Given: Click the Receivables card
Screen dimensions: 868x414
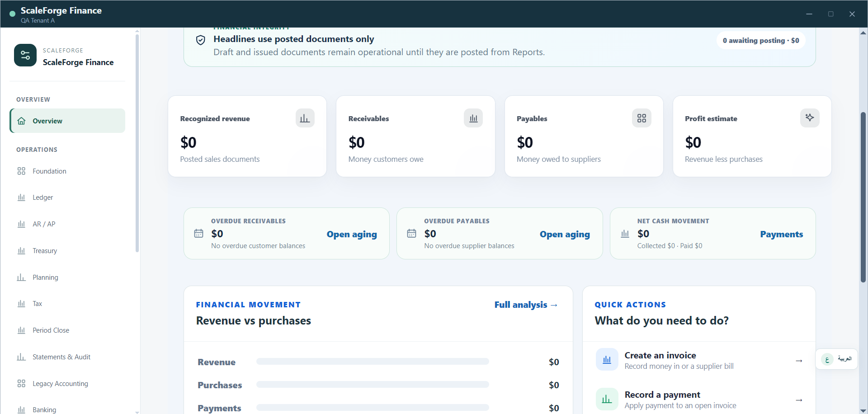Looking at the screenshot, I should [415, 136].
